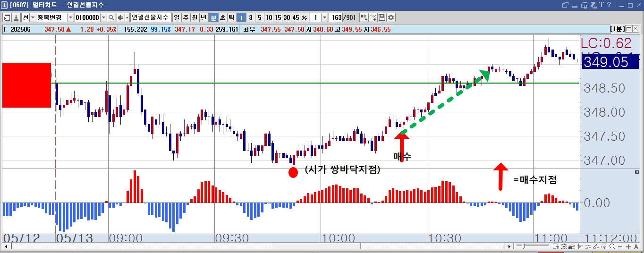Click the 30-minute interval button
Image resolution: width=644 pixels, height=253 pixels.
click(287, 17)
